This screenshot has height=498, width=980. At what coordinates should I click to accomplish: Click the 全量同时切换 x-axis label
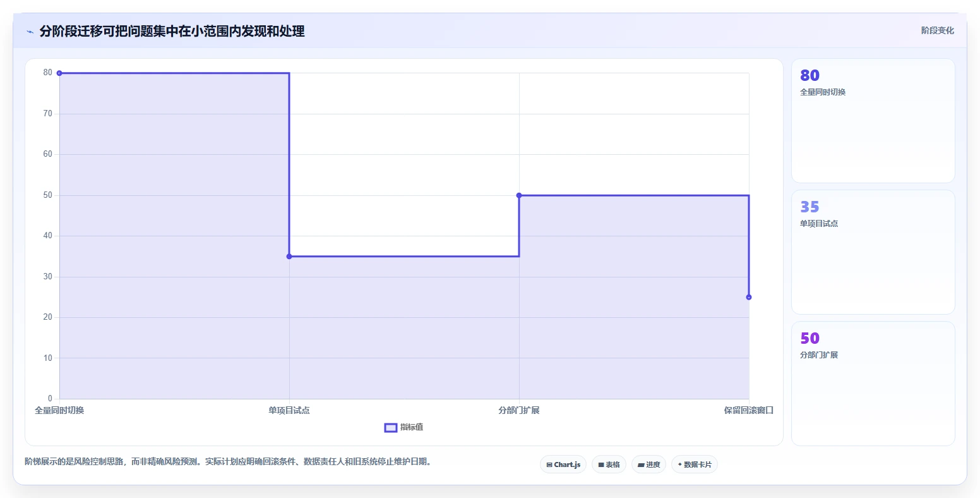(59, 410)
